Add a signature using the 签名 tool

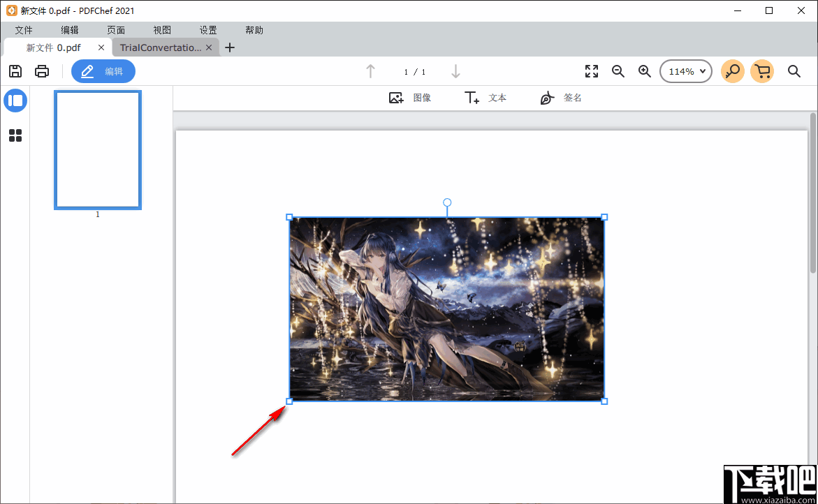(561, 98)
